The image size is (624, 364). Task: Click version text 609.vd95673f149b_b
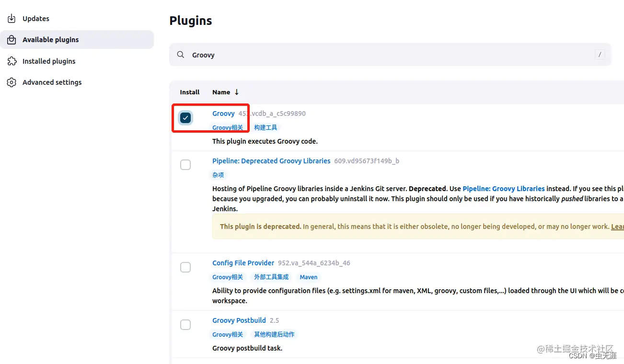click(x=367, y=161)
